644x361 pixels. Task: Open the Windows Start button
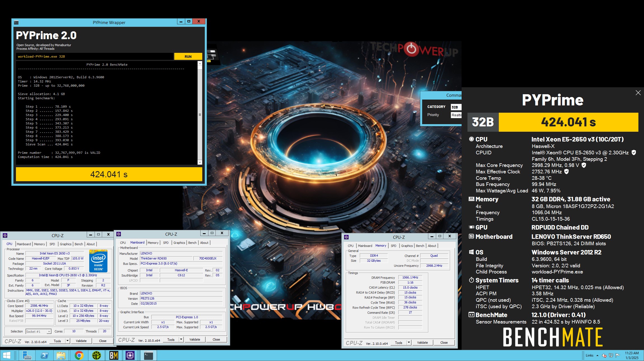click(6, 355)
